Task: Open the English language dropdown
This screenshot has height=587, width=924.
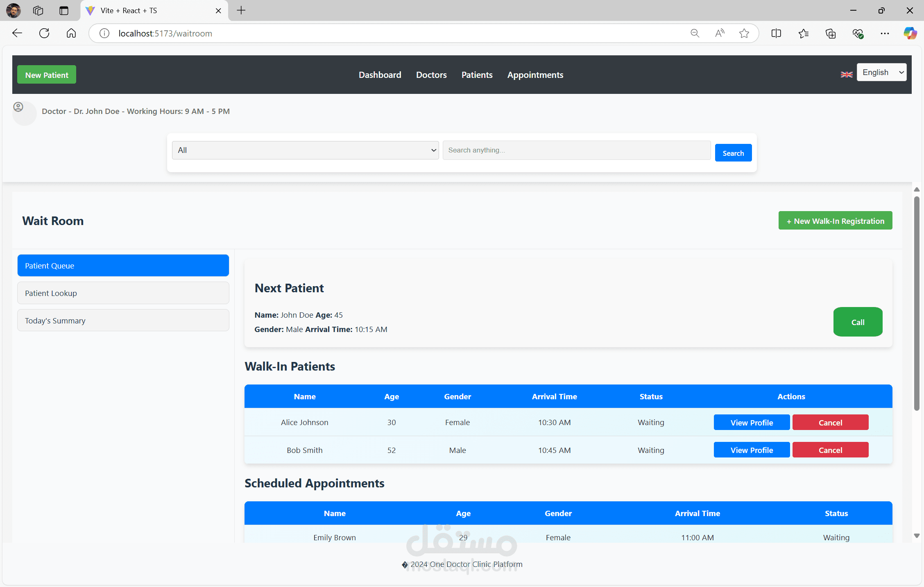Action: tap(881, 72)
